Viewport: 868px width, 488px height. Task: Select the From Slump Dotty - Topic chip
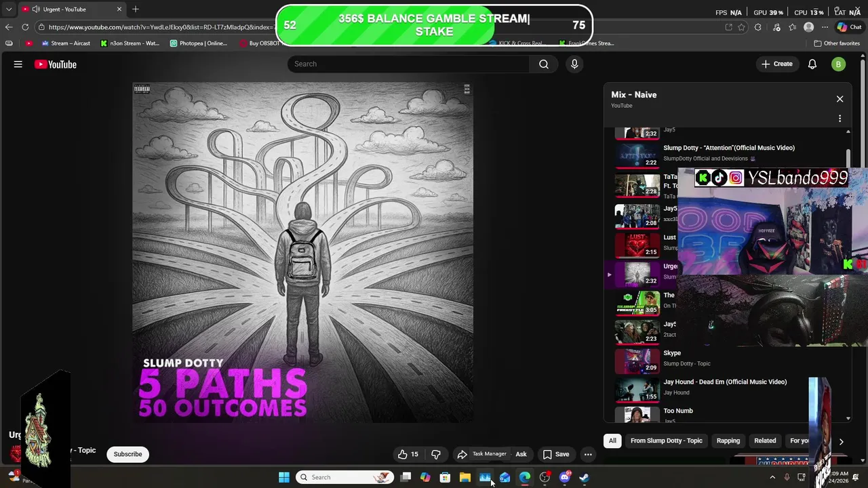[x=667, y=441]
